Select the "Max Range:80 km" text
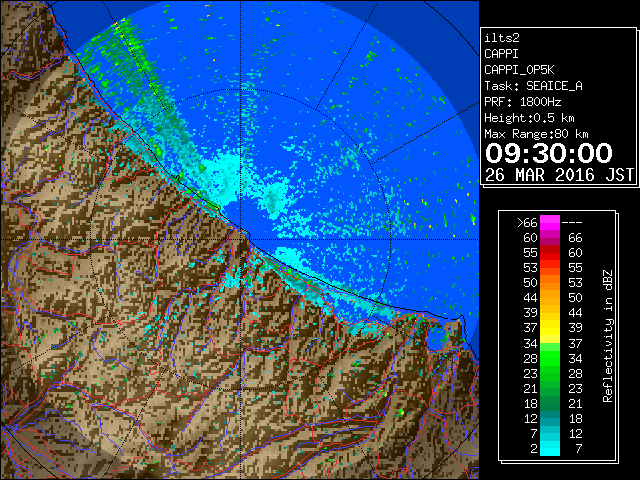 pos(536,134)
